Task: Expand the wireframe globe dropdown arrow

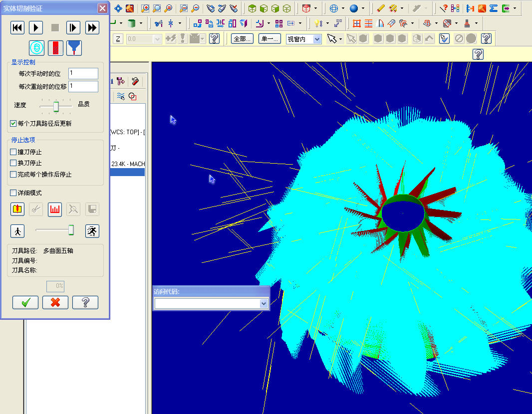Action: coord(343,8)
